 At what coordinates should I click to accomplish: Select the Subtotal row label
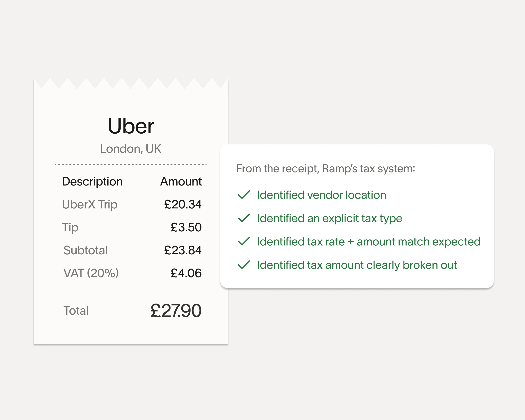[86, 250]
